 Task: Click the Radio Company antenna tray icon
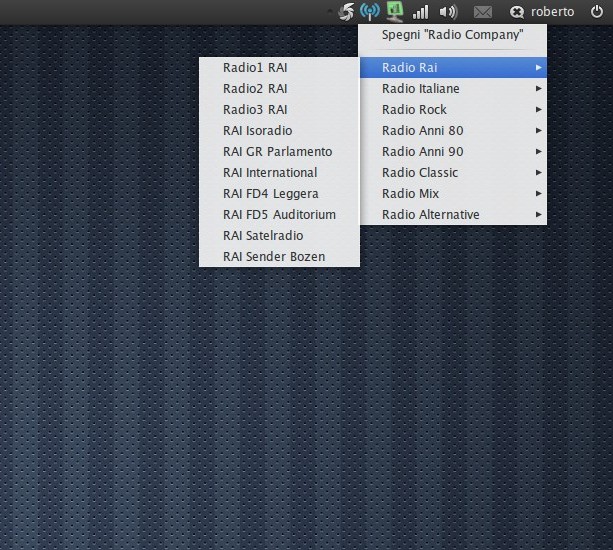point(369,11)
